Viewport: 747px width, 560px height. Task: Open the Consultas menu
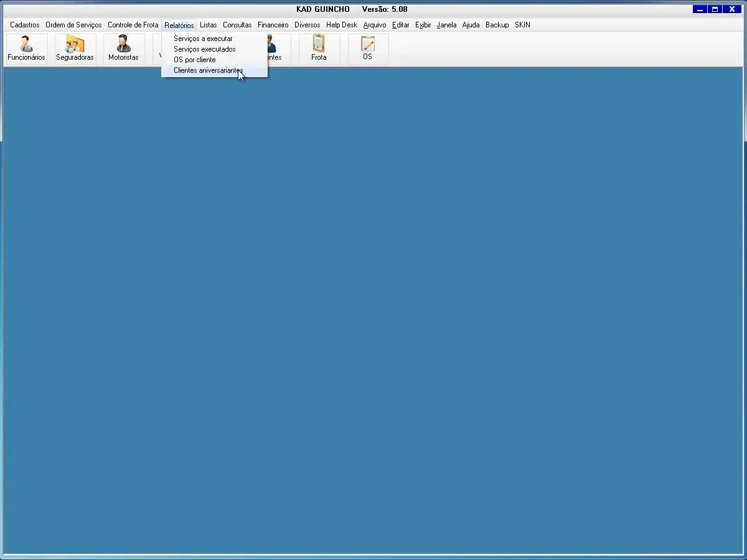pyautogui.click(x=237, y=25)
